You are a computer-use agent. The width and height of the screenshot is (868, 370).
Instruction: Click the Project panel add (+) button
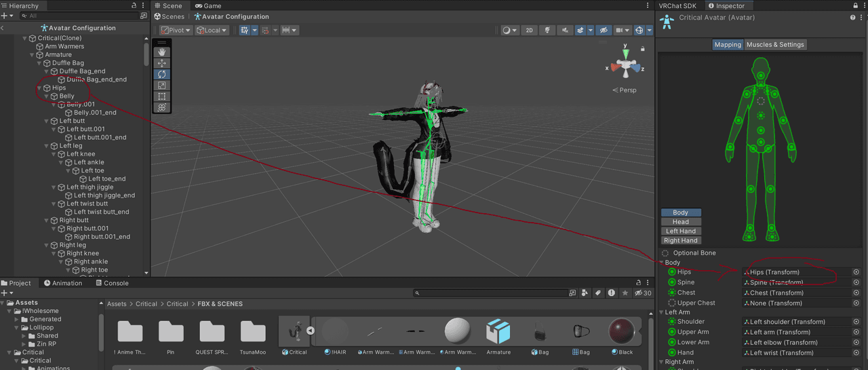tap(5, 293)
